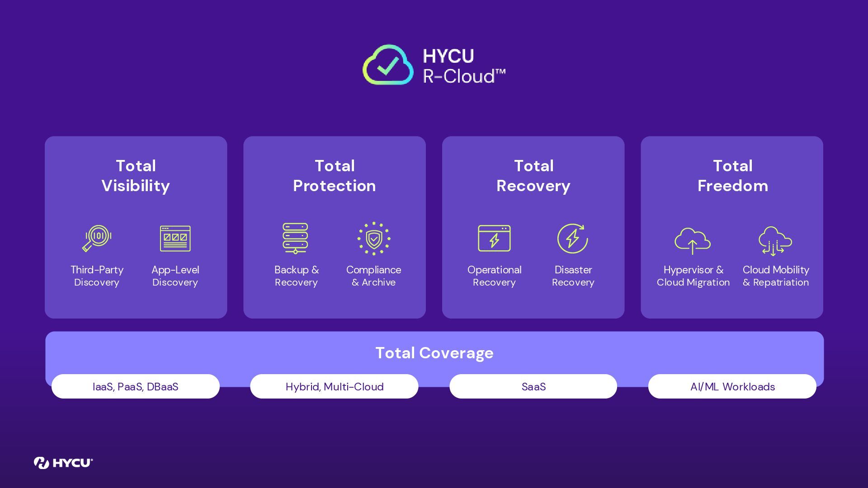The width and height of the screenshot is (868, 488).
Task: Click the Hybrid, Multi-Cloud pill
Action: coord(335,387)
